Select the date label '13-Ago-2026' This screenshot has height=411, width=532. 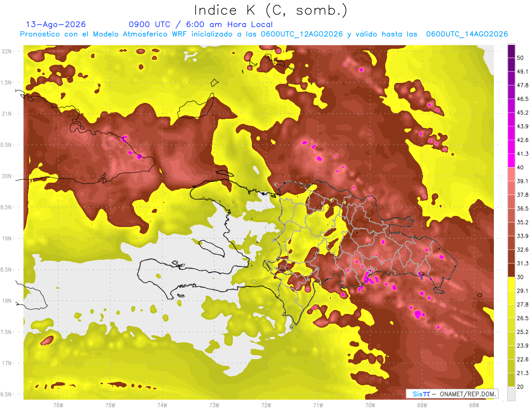pos(56,24)
